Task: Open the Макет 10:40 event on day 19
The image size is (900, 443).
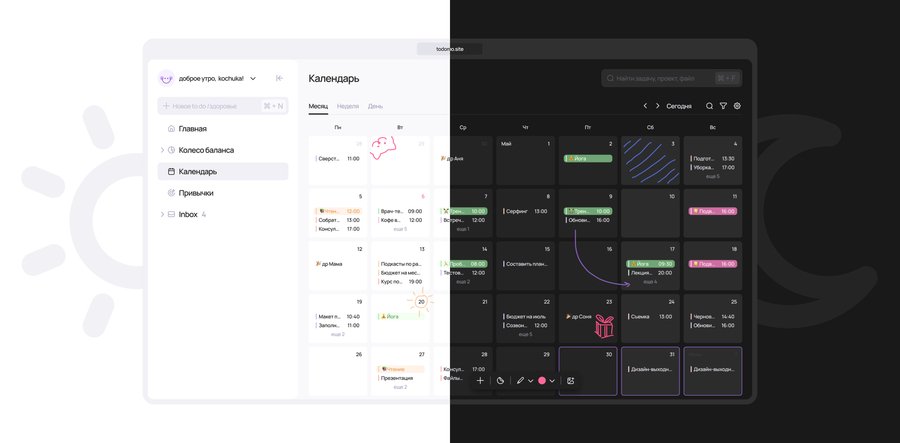Action: 338,316
